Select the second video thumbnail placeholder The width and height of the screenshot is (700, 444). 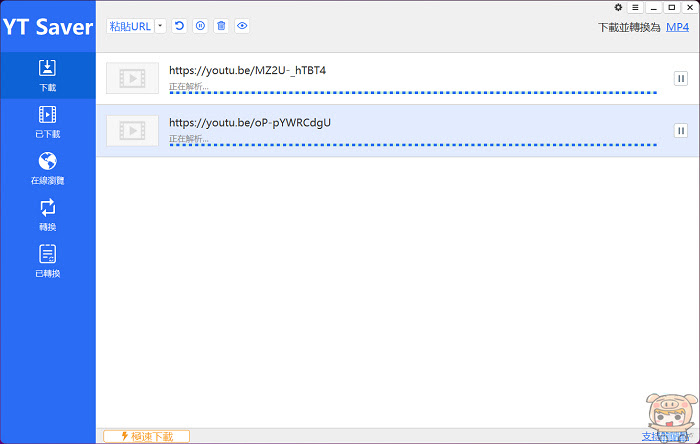(133, 131)
